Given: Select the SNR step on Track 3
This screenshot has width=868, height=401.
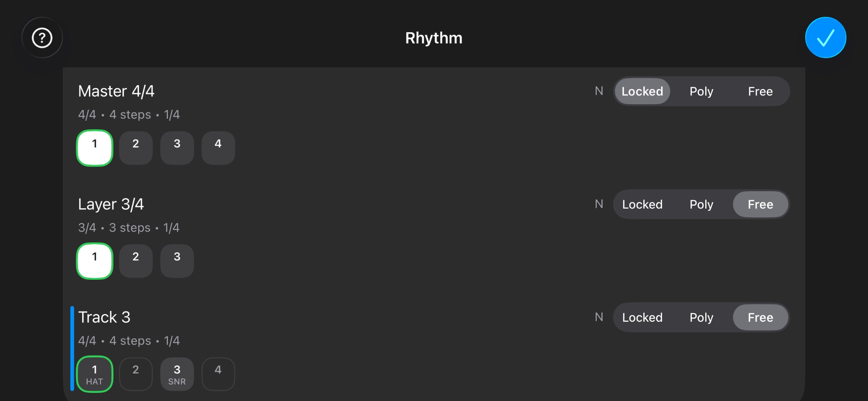Looking at the screenshot, I should pyautogui.click(x=177, y=374).
